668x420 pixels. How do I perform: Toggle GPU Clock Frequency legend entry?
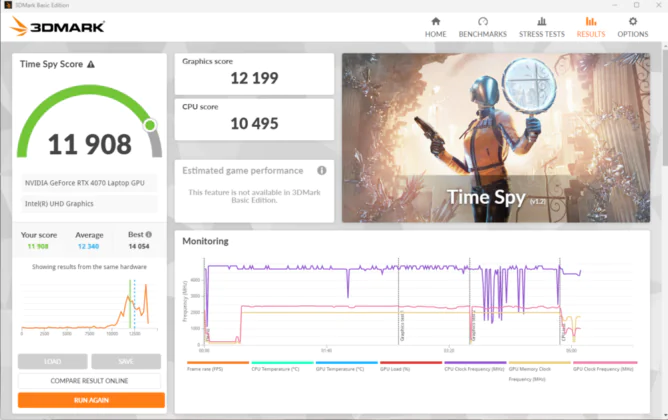(x=604, y=366)
